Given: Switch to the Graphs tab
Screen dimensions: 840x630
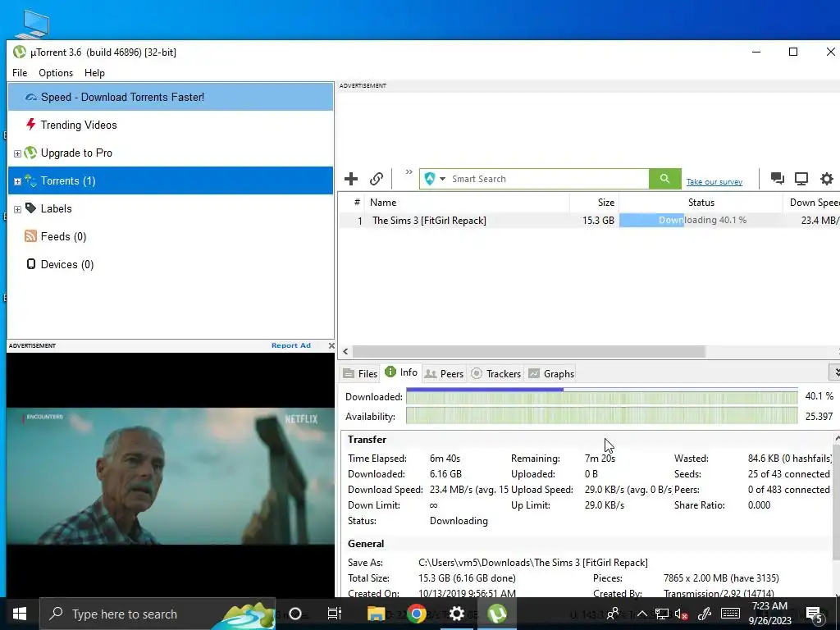Looking at the screenshot, I should pyautogui.click(x=551, y=373).
